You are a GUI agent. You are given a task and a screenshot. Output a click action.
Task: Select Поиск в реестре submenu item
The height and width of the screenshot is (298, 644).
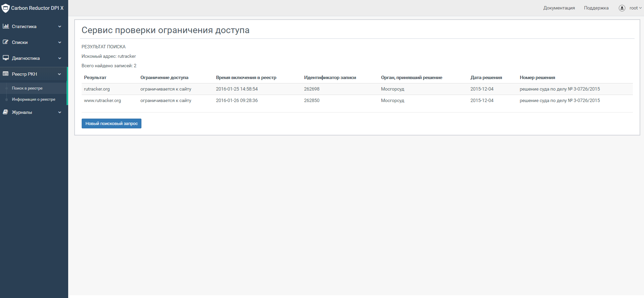point(27,88)
